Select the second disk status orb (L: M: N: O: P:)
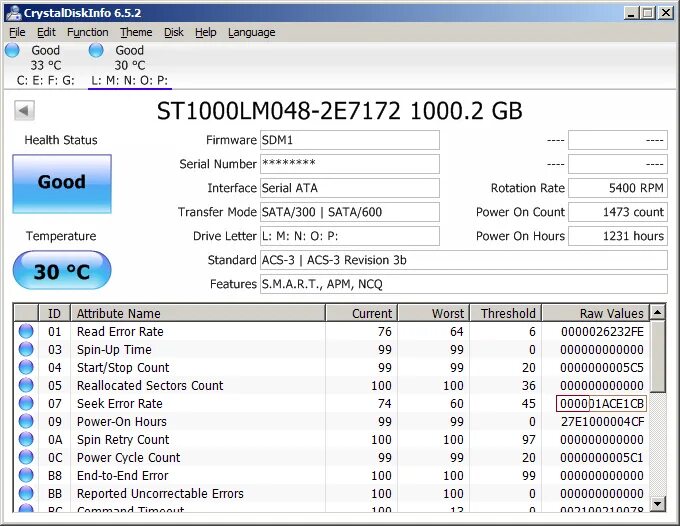Viewport: 680px width, 526px height. 96,50
